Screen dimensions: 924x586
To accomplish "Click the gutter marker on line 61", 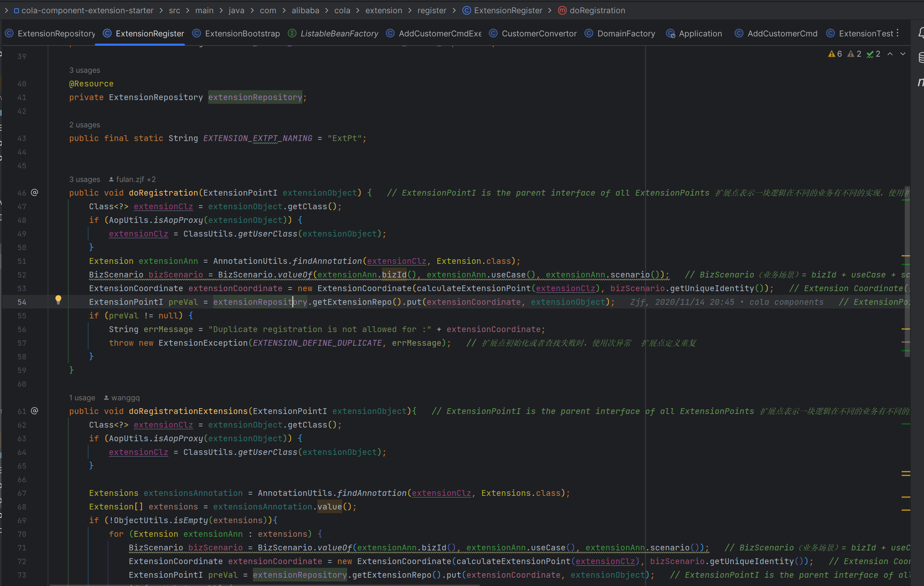I will 35,411.
